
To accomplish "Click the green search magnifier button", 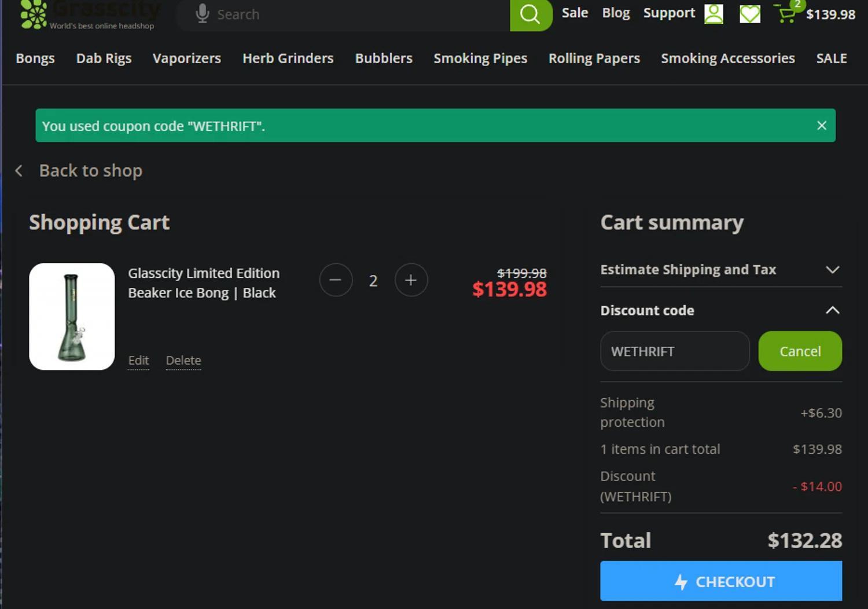I will 531,14.
